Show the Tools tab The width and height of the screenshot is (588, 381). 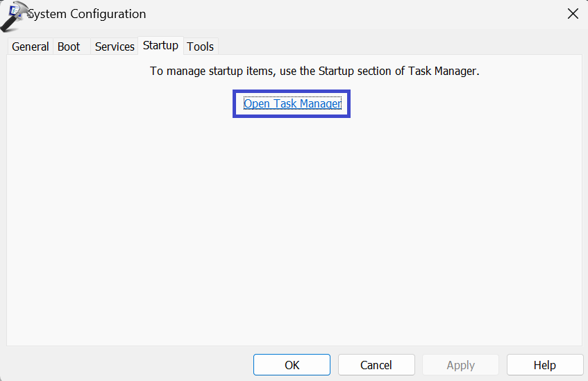[x=201, y=46]
